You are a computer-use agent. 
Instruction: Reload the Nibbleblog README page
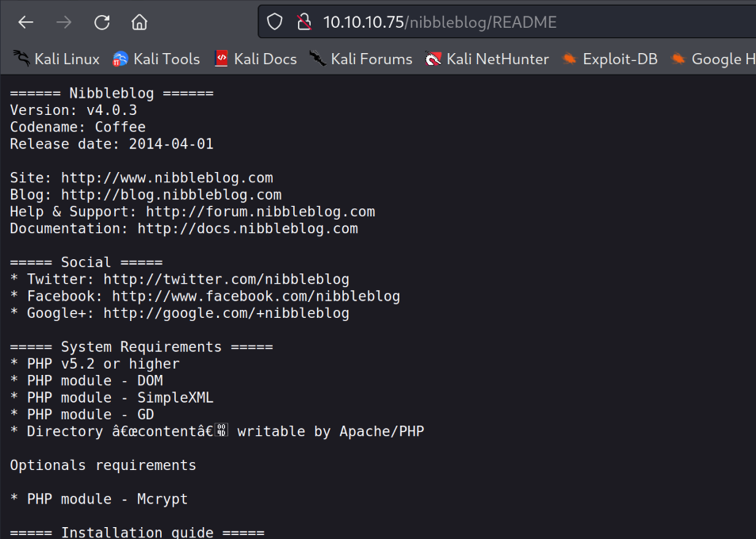(101, 22)
